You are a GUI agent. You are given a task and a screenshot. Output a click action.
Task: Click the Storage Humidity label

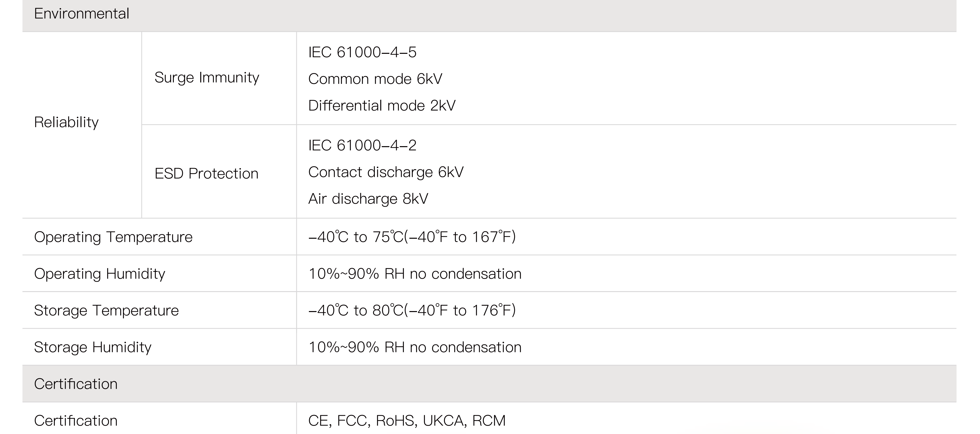click(92, 347)
